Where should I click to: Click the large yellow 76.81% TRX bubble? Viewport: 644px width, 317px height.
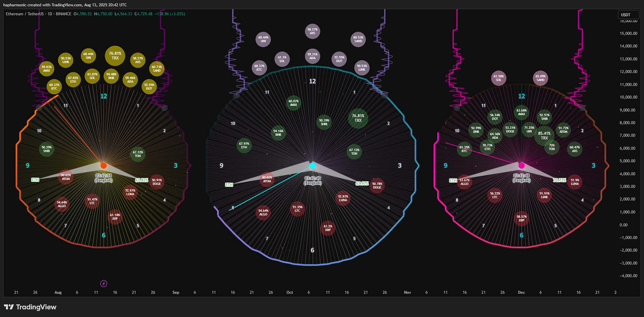pos(115,56)
